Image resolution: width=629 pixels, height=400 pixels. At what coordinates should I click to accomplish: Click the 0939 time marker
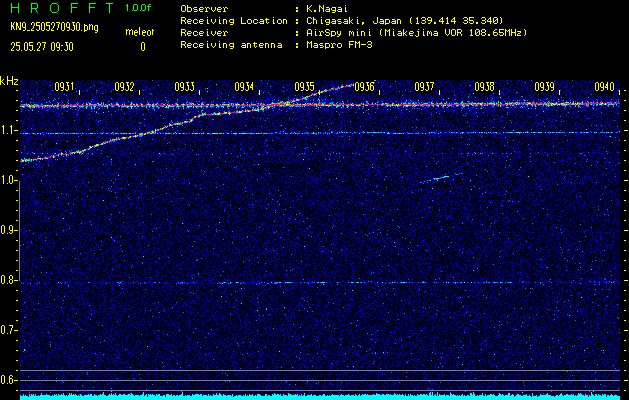pyautogui.click(x=544, y=87)
